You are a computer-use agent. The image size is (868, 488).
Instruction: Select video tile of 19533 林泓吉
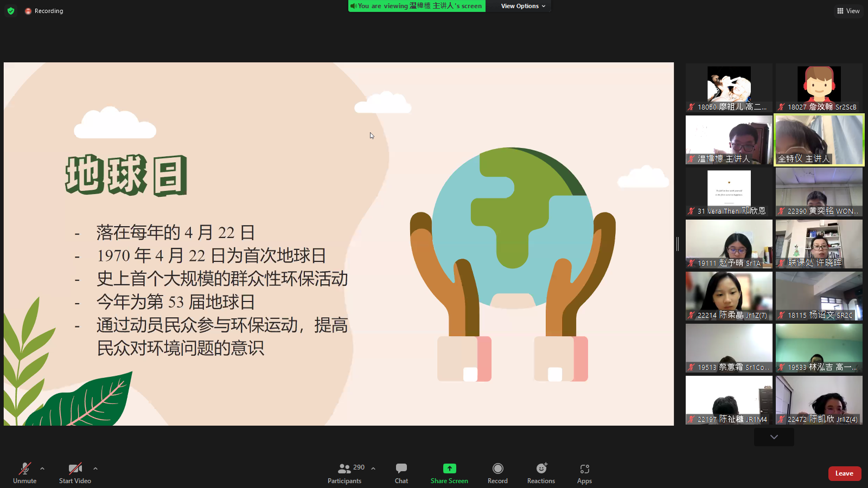[x=819, y=348]
